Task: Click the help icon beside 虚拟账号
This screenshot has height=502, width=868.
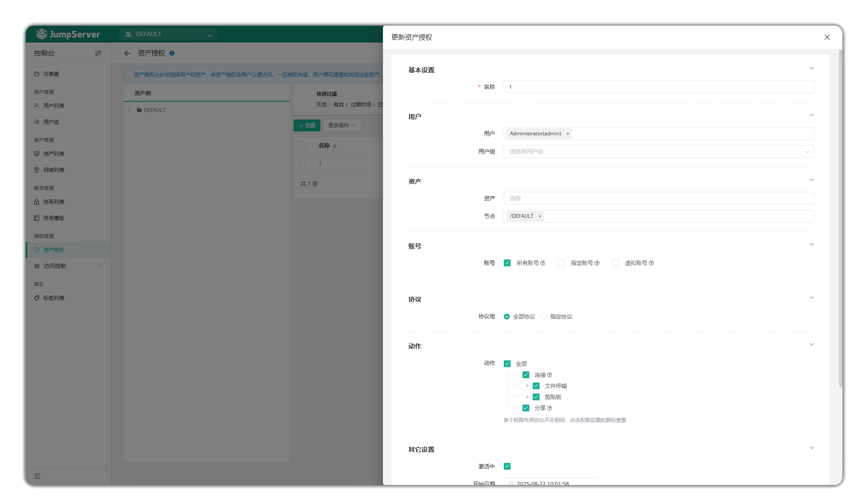Action: click(651, 263)
